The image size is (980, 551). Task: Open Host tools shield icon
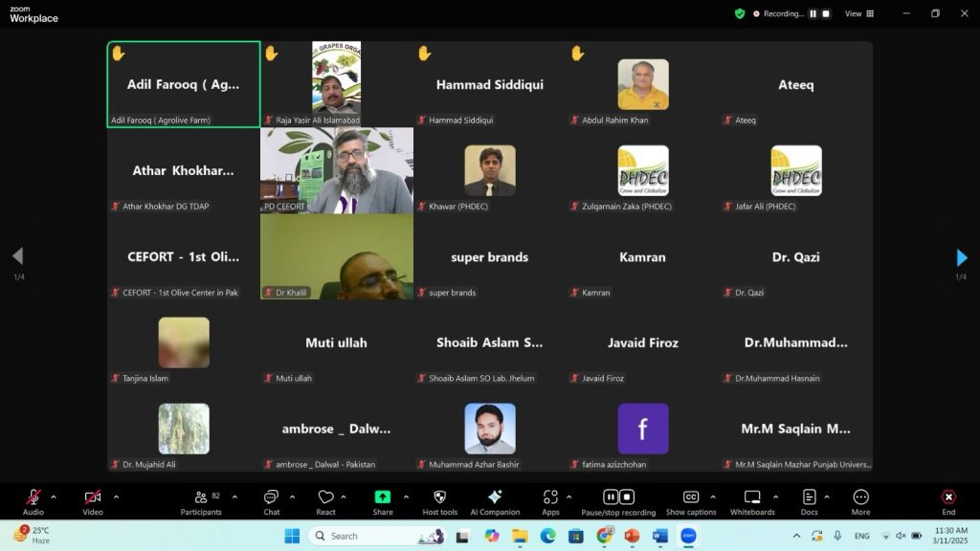pyautogui.click(x=439, y=501)
